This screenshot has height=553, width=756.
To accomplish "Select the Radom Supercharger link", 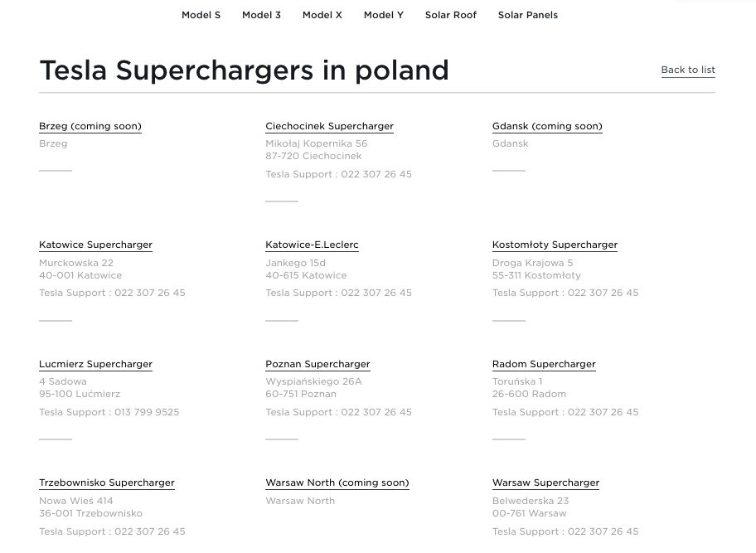I will 544,364.
